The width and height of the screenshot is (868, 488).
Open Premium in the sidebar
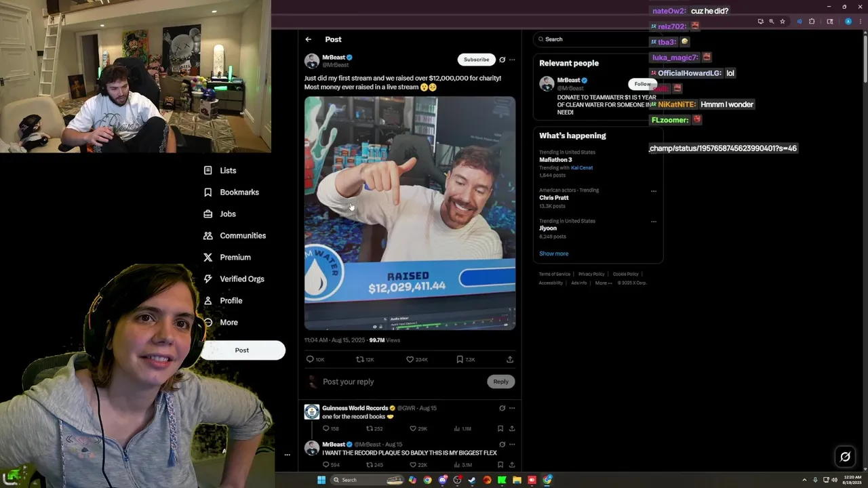pos(228,258)
